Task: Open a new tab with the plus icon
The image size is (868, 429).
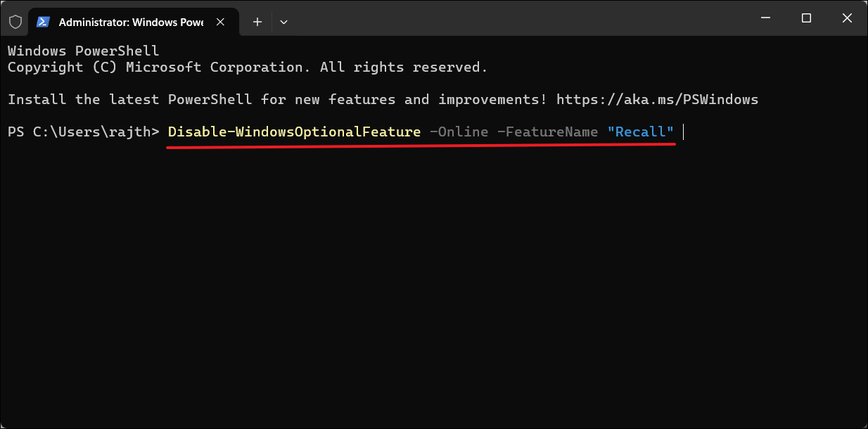Action: click(x=257, y=22)
